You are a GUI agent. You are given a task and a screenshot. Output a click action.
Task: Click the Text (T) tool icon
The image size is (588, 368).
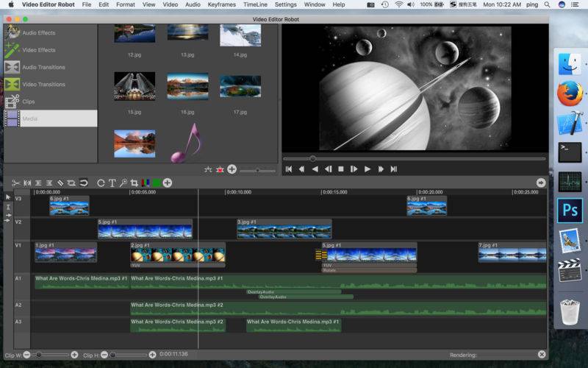112,183
